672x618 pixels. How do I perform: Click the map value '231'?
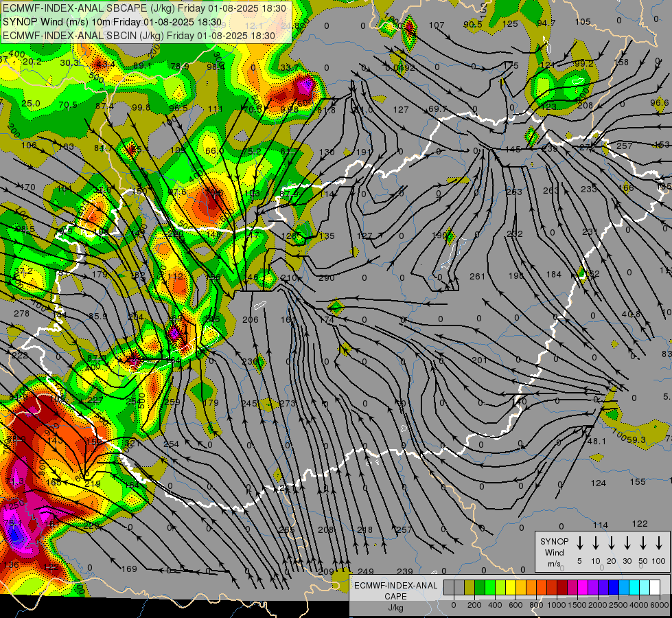590,232
